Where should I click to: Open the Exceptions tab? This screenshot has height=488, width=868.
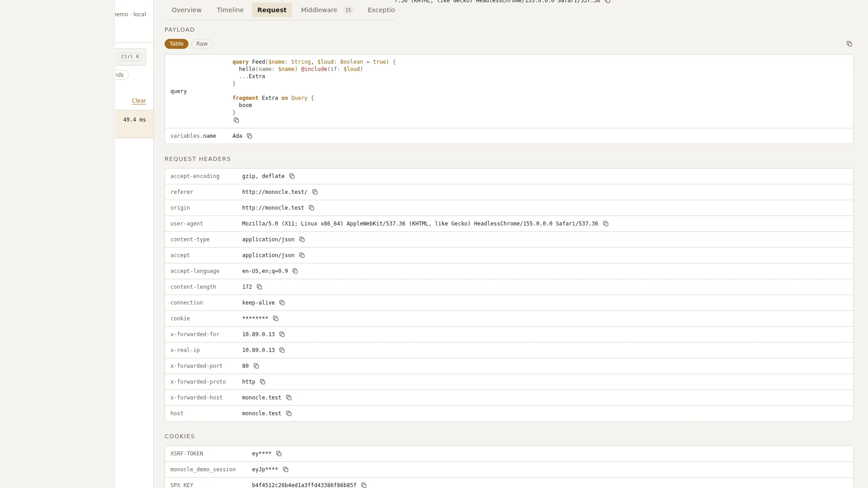381,10
